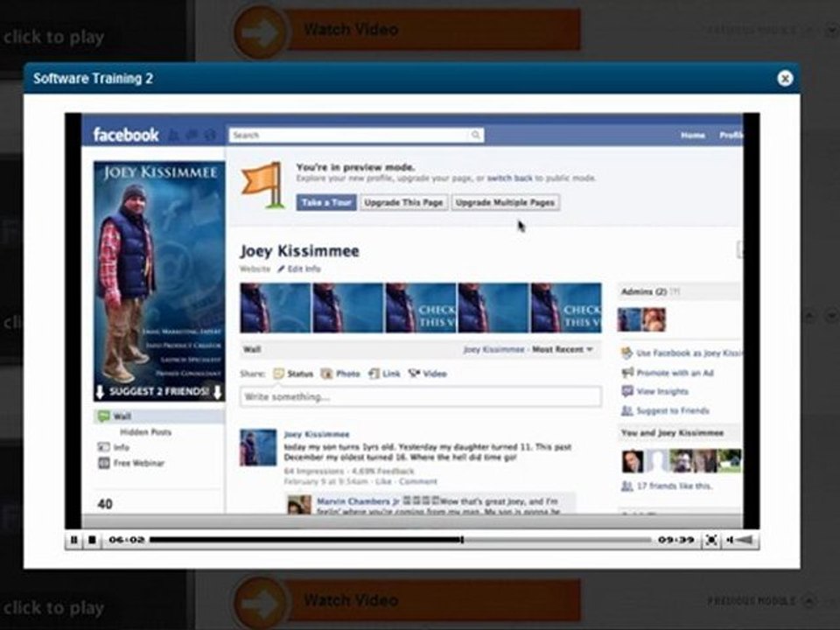Click Suggest to Friends link
Viewport: 840px width, 630px height.
pos(665,411)
